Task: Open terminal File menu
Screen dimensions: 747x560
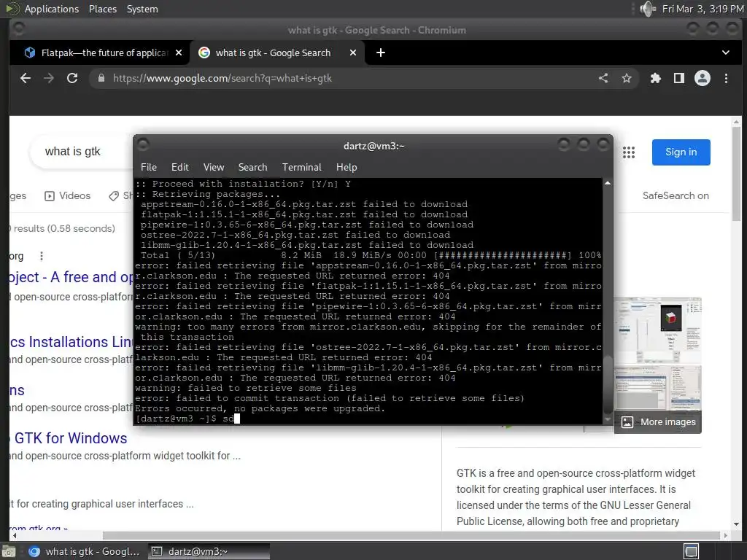Action: click(x=149, y=167)
